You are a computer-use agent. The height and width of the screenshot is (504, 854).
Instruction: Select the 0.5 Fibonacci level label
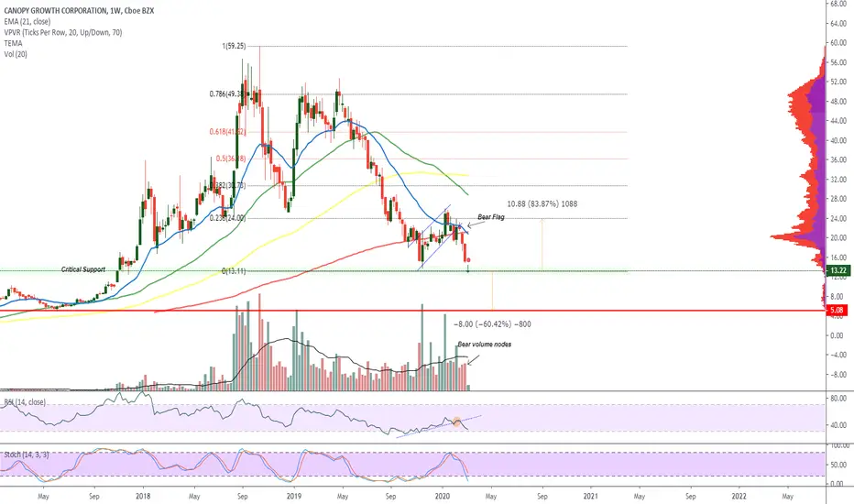pos(231,159)
